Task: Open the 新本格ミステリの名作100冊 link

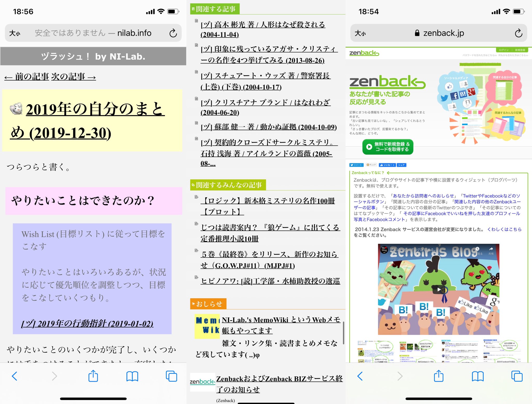Action: (x=268, y=206)
